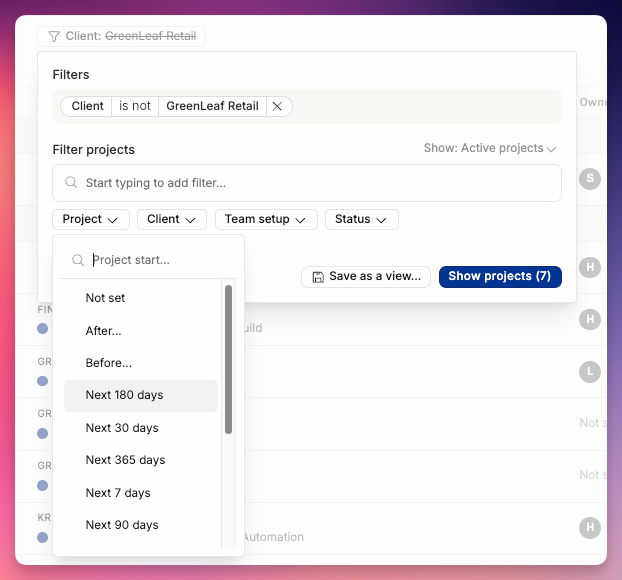The image size is (622, 580).
Task: Click the search icon in the filter field
Action: pos(71,182)
